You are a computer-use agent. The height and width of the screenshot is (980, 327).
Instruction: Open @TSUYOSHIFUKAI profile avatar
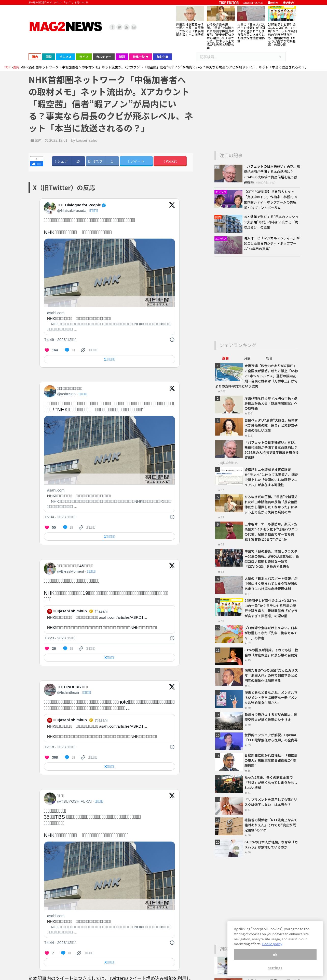tap(50, 798)
